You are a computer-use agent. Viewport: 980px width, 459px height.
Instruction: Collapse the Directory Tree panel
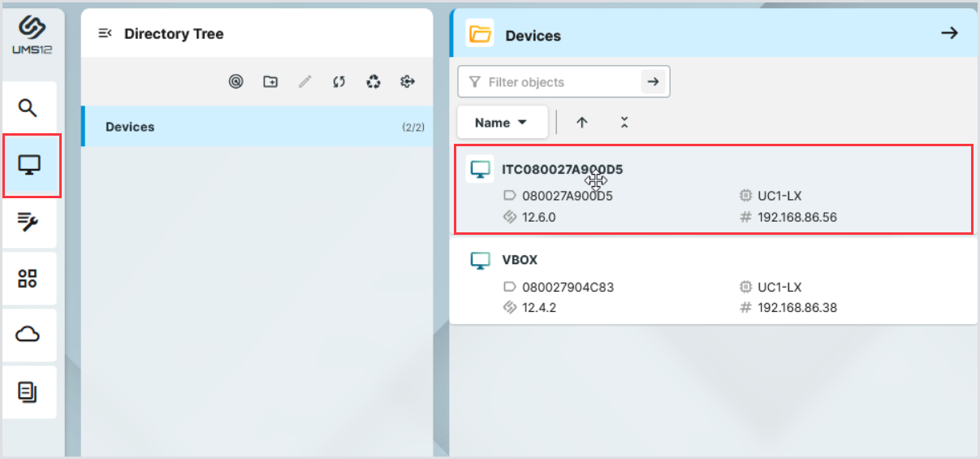pyautogui.click(x=105, y=33)
